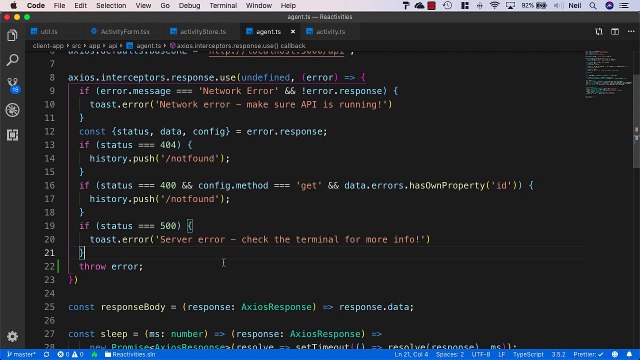The image size is (640, 360).
Task: Open the Manage gear at bottom left
Action: pyautogui.click(x=12, y=336)
